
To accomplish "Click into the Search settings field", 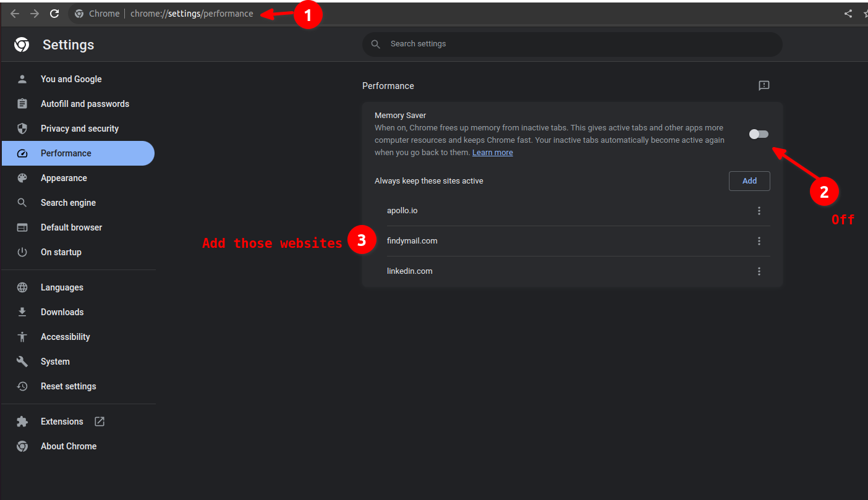I will point(572,44).
